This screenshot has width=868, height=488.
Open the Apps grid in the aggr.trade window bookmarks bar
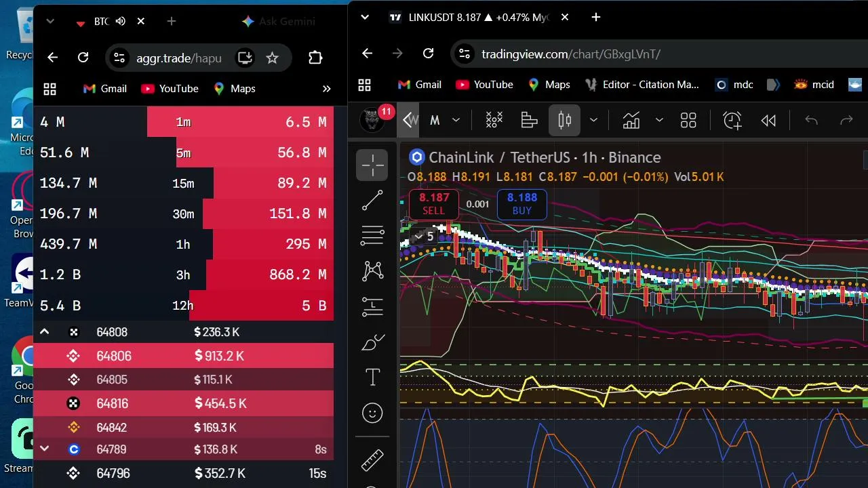click(x=50, y=89)
